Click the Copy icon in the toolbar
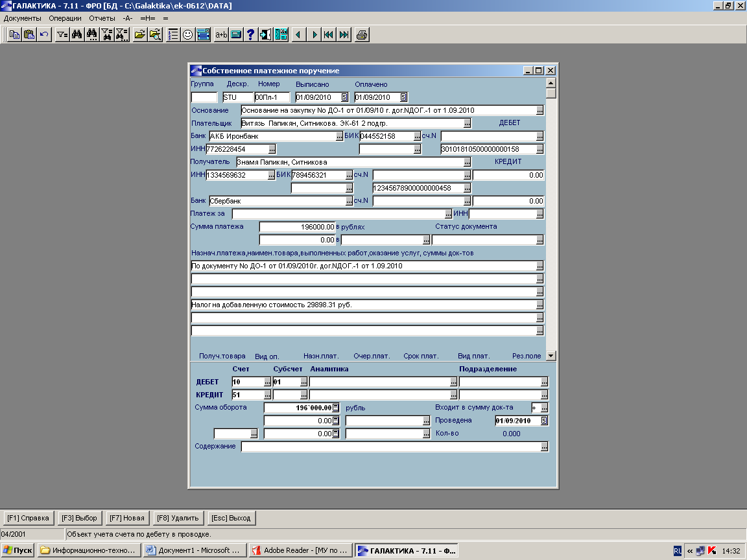Viewport: 747px width, 560px height. click(x=14, y=35)
